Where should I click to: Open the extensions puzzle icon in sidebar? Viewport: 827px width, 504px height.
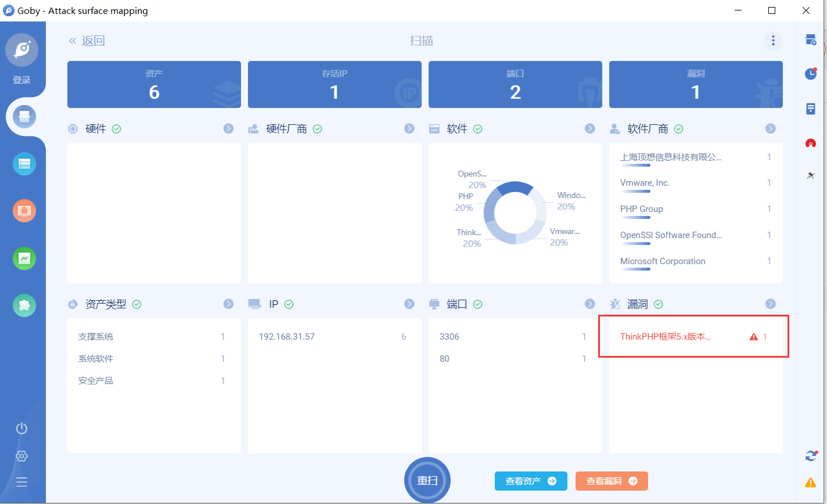24,305
